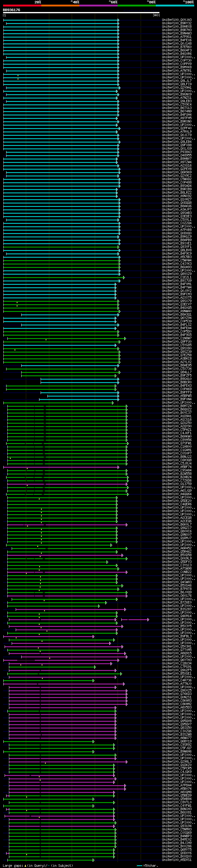This screenshot has width=197, height=868.
Task: Click the query ID BB936176
Action: (x=11, y=10)
